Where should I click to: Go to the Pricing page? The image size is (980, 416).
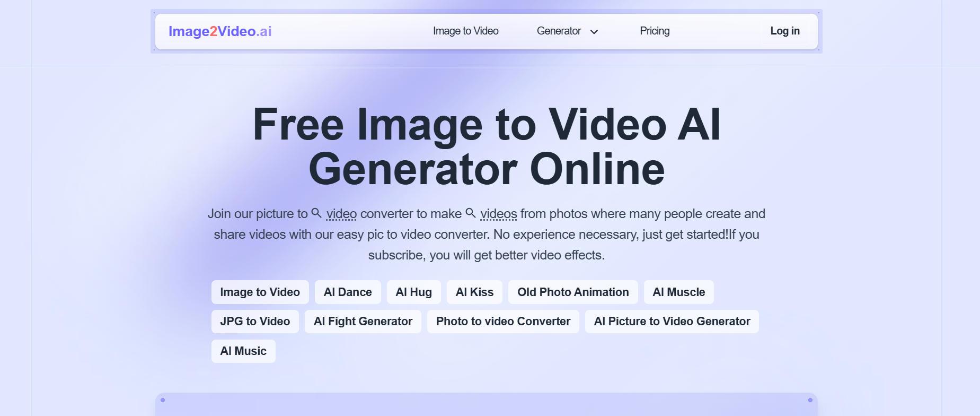(655, 31)
